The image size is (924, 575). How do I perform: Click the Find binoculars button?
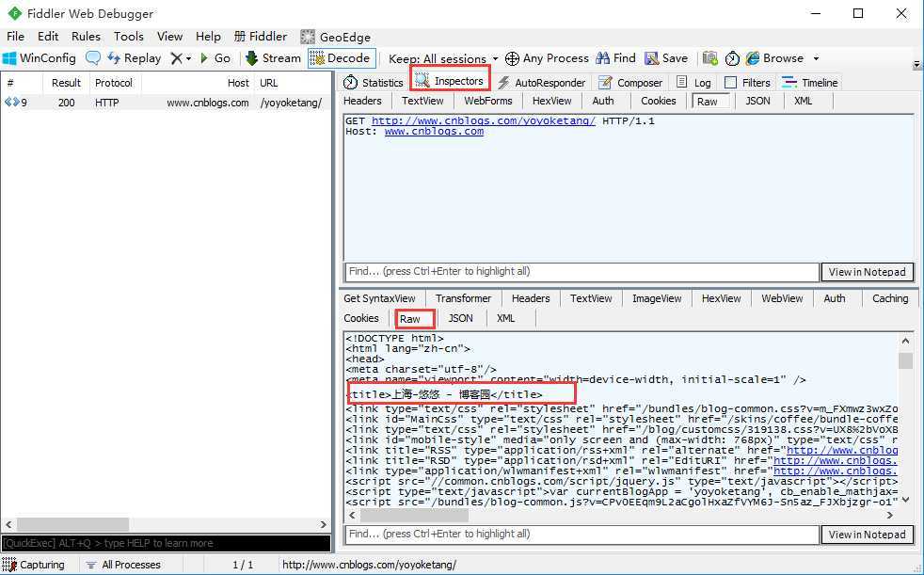[x=615, y=58]
